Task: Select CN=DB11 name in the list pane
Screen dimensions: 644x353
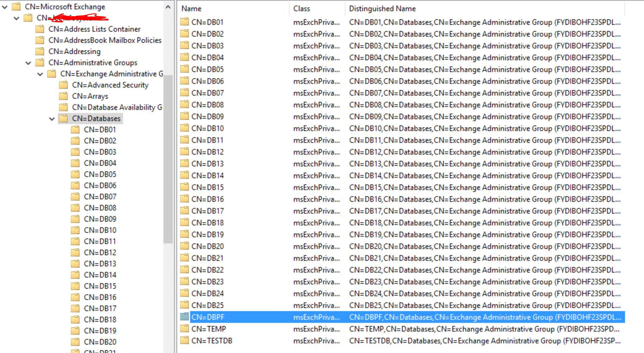Action: tap(208, 140)
